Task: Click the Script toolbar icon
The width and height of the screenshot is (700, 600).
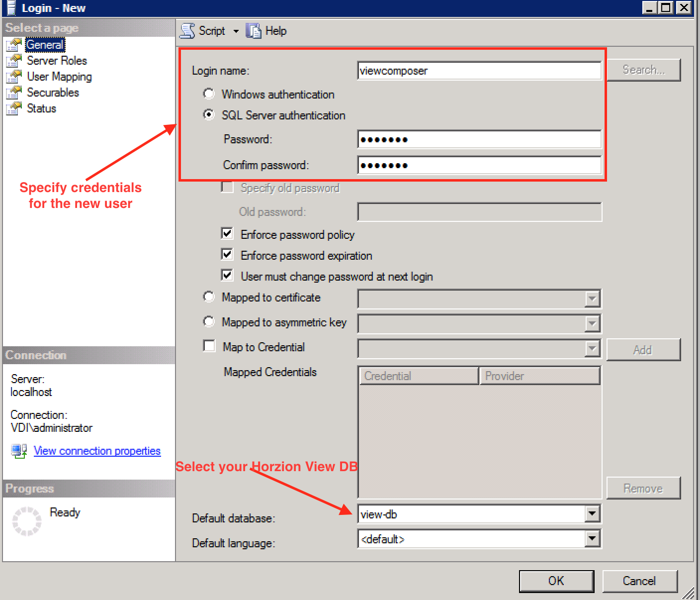Action: tap(187, 30)
